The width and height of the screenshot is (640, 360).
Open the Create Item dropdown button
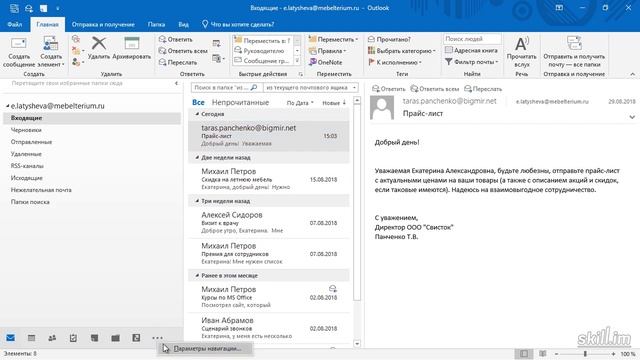point(51,52)
